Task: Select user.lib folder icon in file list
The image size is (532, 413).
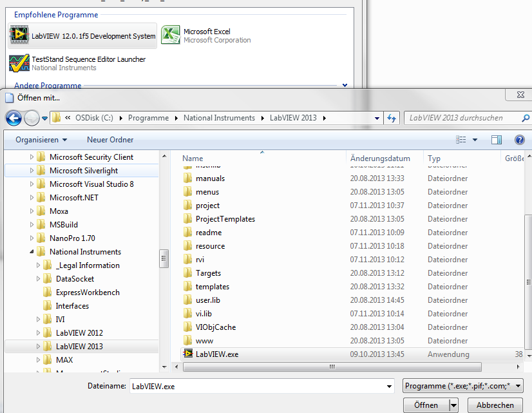Action: click(187, 300)
